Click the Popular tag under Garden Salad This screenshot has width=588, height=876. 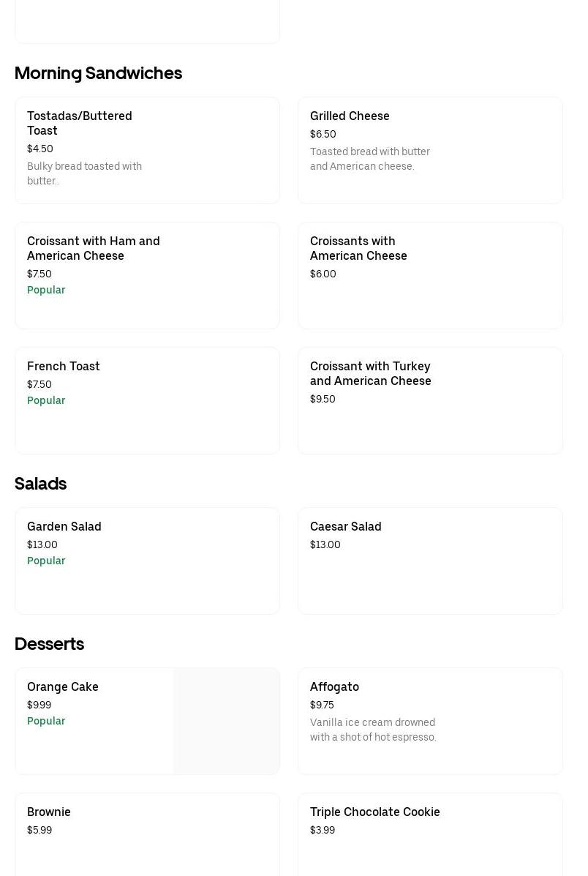46,561
